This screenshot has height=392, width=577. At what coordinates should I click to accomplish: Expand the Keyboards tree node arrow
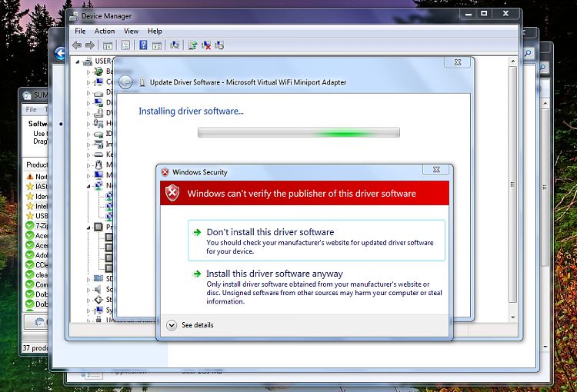pyautogui.click(x=88, y=155)
